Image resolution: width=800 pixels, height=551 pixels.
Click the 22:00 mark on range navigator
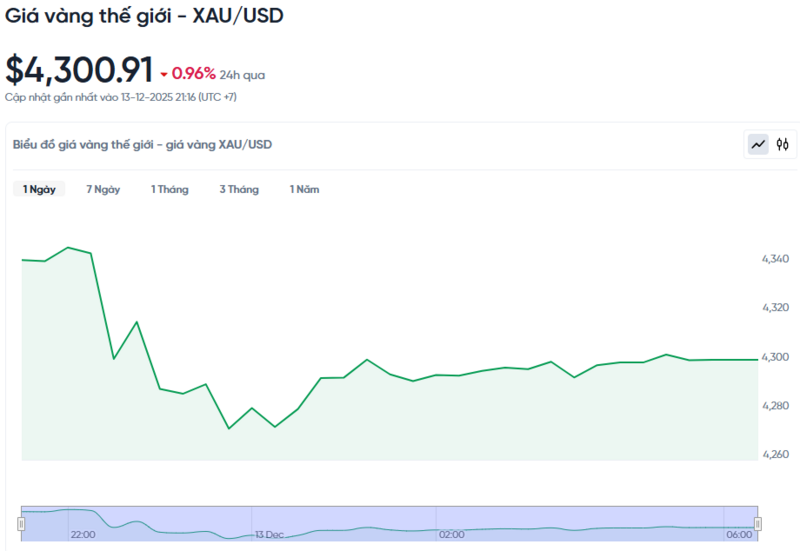(83, 535)
